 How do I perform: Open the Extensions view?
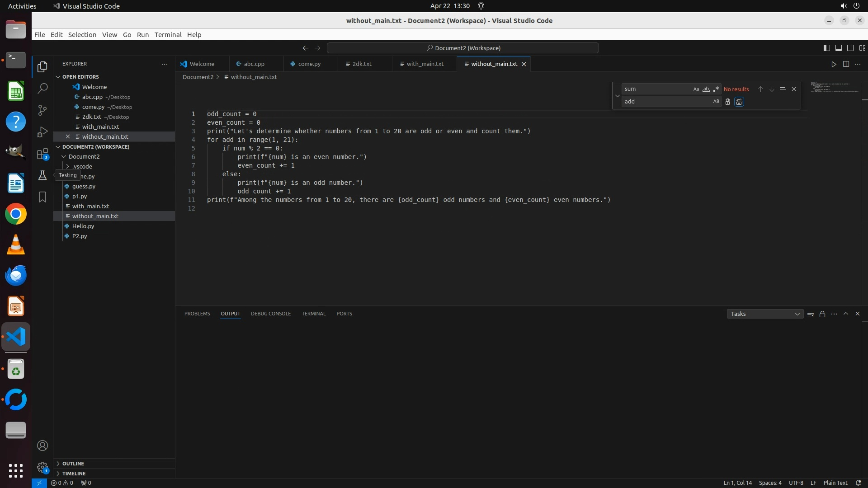pyautogui.click(x=42, y=154)
